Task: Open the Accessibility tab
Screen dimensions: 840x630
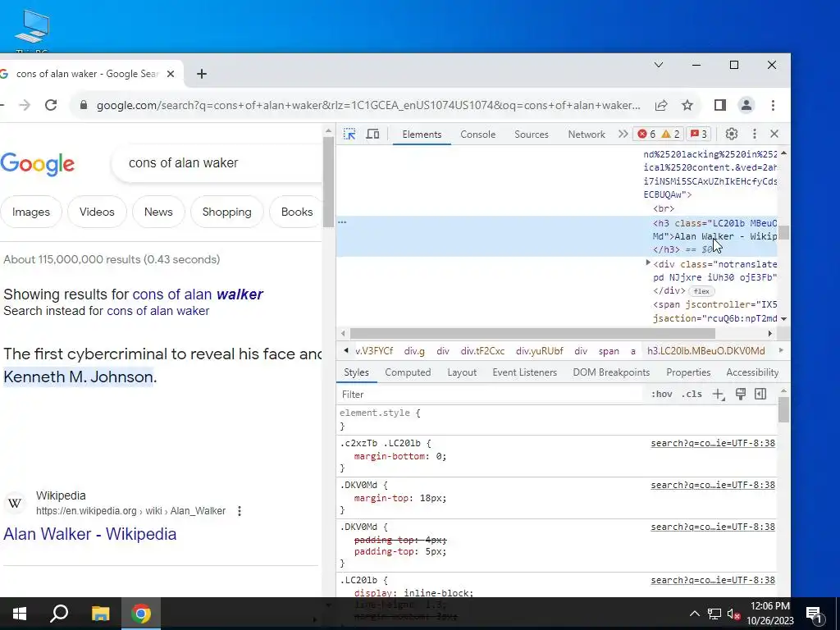Action: [x=752, y=372]
